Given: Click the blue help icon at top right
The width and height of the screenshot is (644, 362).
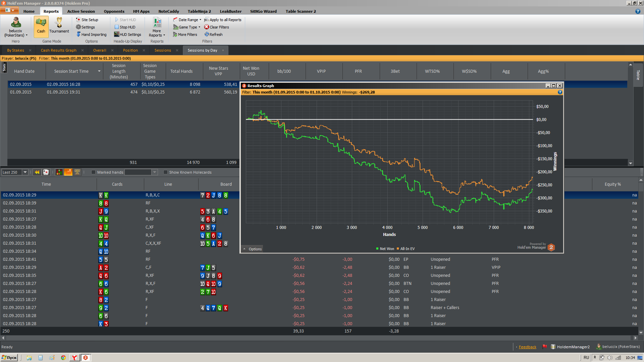Looking at the screenshot, I should pos(638,11).
